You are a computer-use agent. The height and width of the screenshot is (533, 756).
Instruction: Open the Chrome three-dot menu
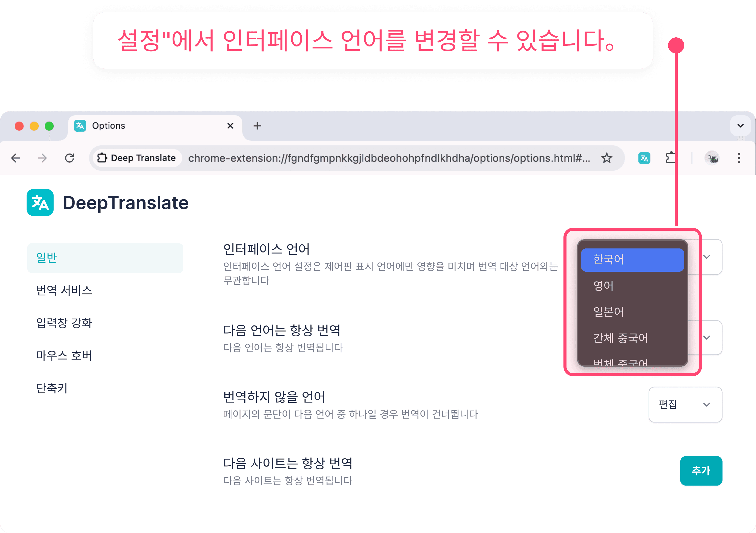[739, 158]
